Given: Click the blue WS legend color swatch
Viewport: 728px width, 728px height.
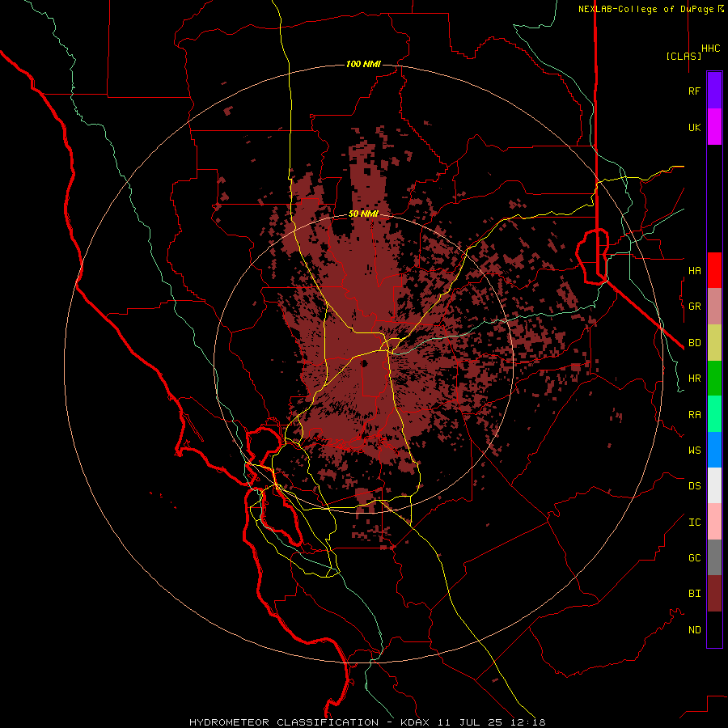Looking at the screenshot, I should coord(714,450).
